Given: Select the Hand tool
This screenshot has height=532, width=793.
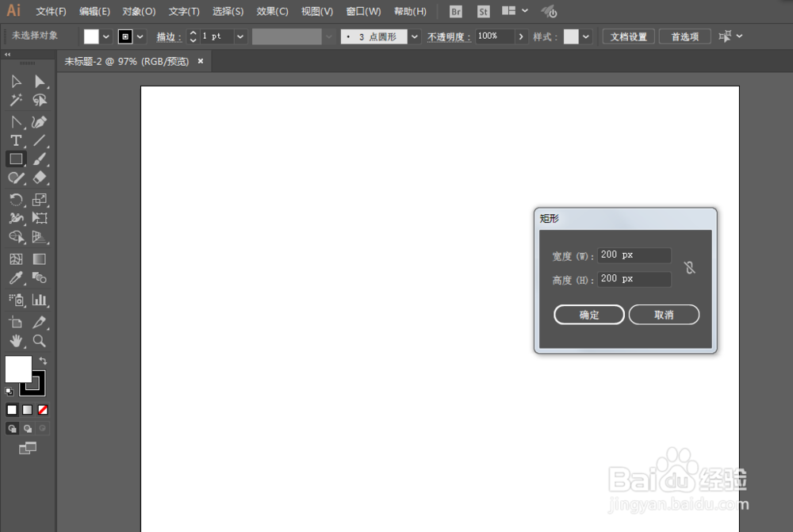Looking at the screenshot, I should [x=16, y=341].
